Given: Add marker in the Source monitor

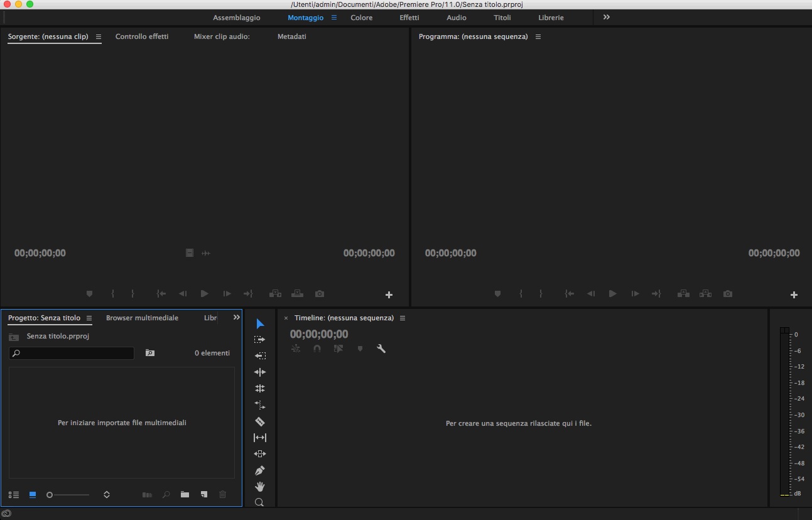Looking at the screenshot, I should coord(89,293).
